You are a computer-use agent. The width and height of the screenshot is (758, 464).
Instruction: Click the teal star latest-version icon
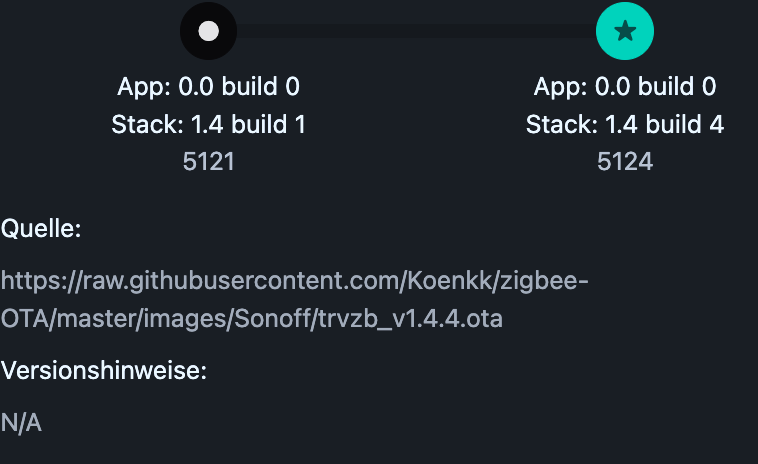coord(625,31)
